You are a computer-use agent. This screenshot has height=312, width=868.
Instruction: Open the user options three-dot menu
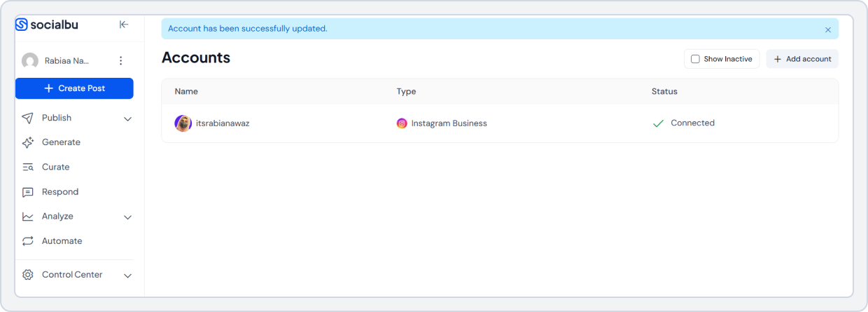click(120, 61)
